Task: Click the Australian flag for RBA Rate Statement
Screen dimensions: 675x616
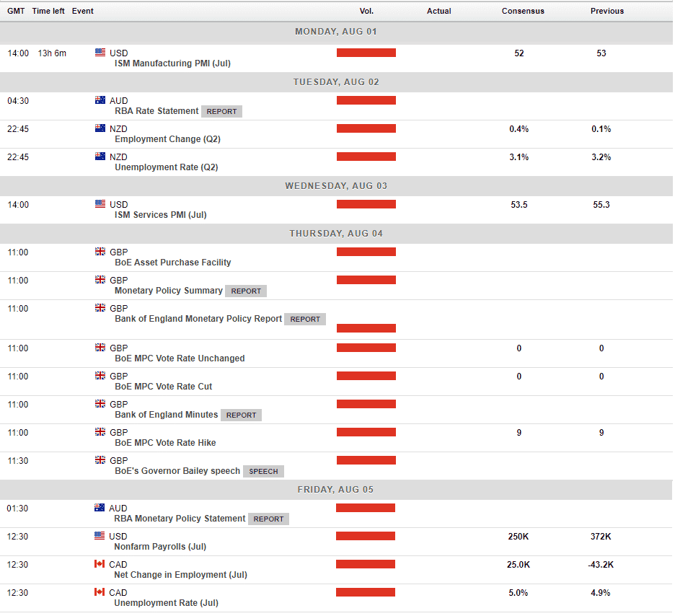Action: (100, 100)
